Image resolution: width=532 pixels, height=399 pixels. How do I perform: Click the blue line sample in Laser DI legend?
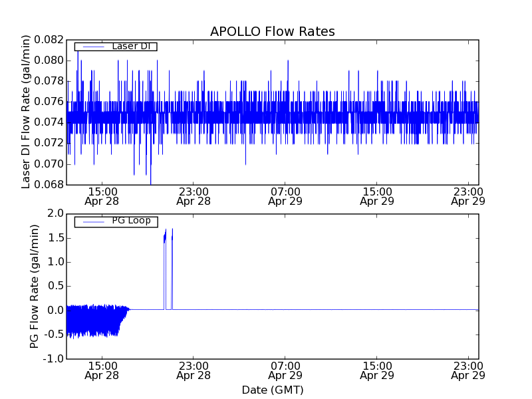(x=90, y=47)
